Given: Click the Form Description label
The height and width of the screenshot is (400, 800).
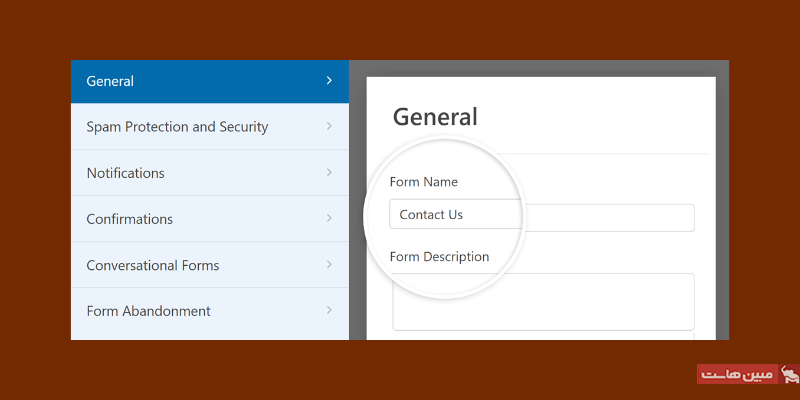Looking at the screenshot, I should [x=440, y=257].
